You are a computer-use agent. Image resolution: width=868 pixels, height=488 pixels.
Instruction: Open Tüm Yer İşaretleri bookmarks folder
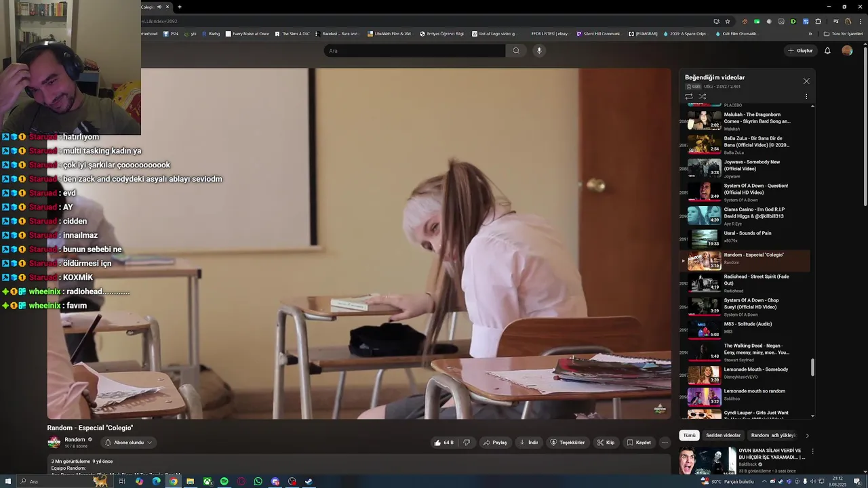click(x=843, y=33)
